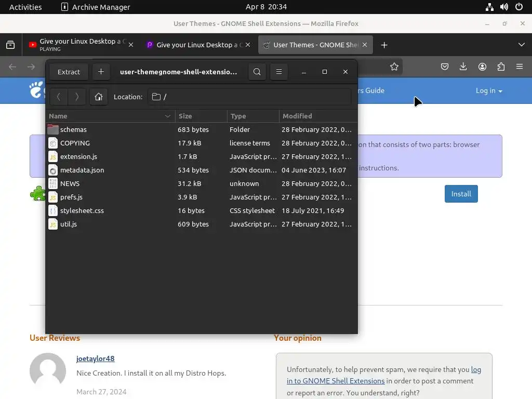Go to the archive home location
The image size is (532, 399).
(x=99, y=97)
